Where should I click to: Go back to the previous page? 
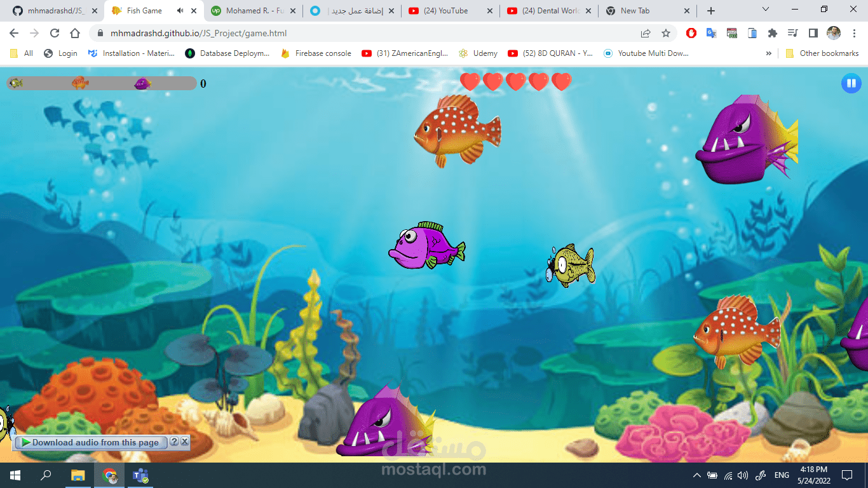click(x=14, y=33)
